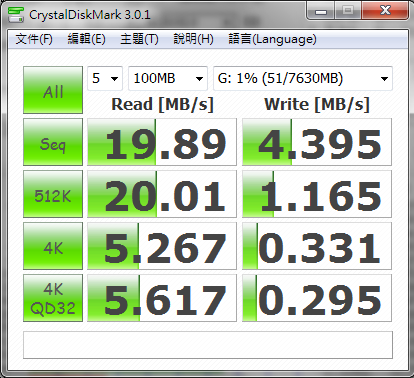Open the test size dropdown showing 100MB
Viewport: 414px width, 378px height.
point(168,78)
